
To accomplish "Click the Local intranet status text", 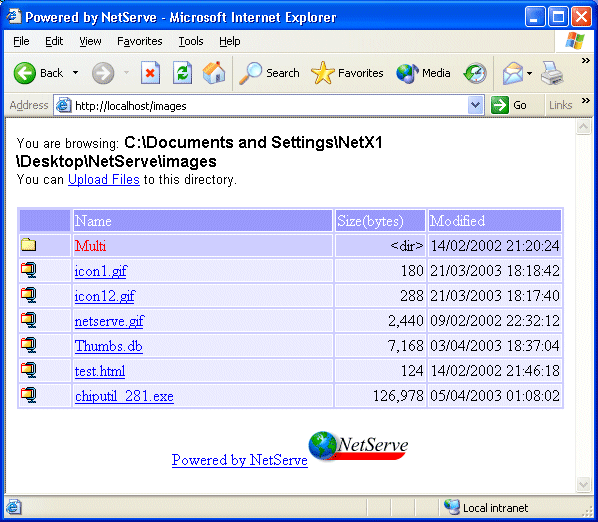I will click(x=495, y=508).
